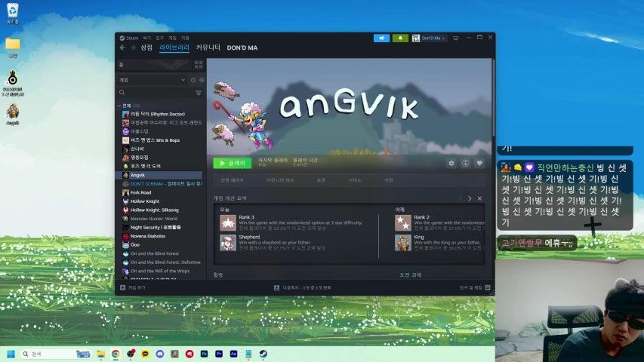644x362 pixels.
Task: Open the Steam announcements megaphone button
Action: click(x=381, y=38)
